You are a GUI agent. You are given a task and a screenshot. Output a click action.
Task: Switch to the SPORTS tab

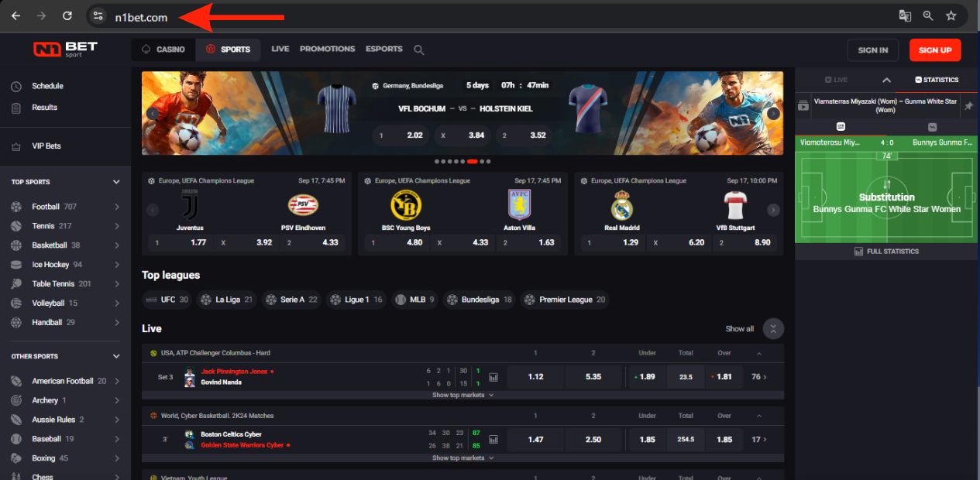coord(228,50)
